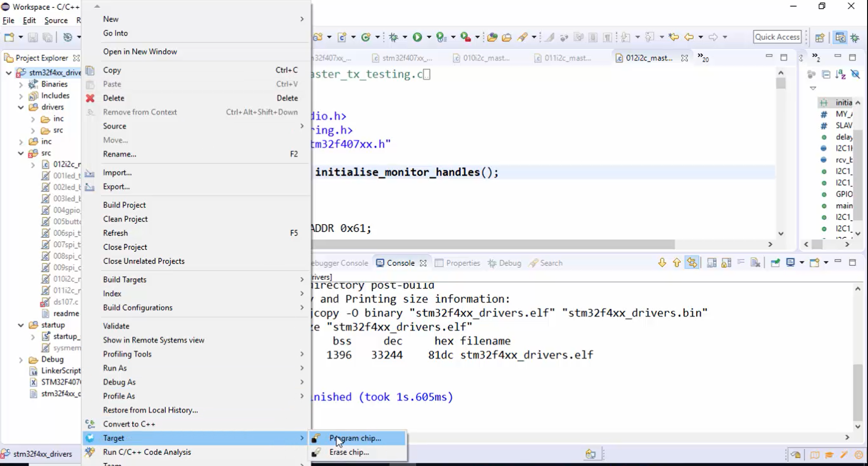Close the Console view tab
The width and height of the screenshot is (868, 466).
click(423, 263)
